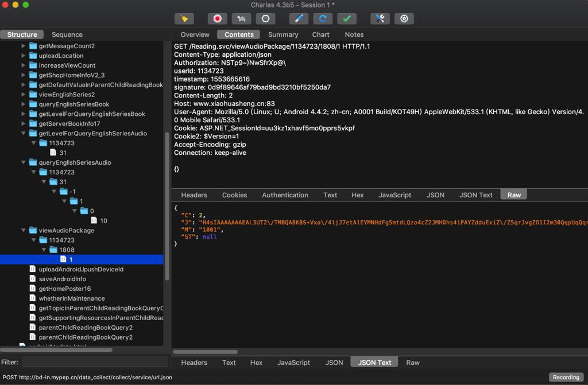Select the file icon of request 10
The height and width of the screenshot is (385, 588).
coord(94,220)
